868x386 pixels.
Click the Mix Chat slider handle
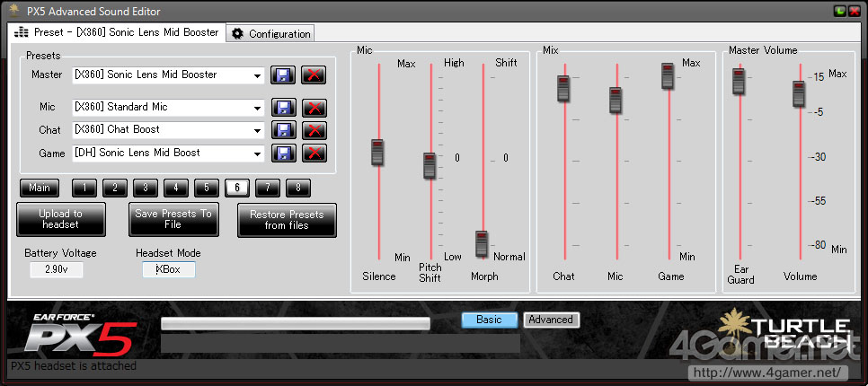click(x=563, y=89)
